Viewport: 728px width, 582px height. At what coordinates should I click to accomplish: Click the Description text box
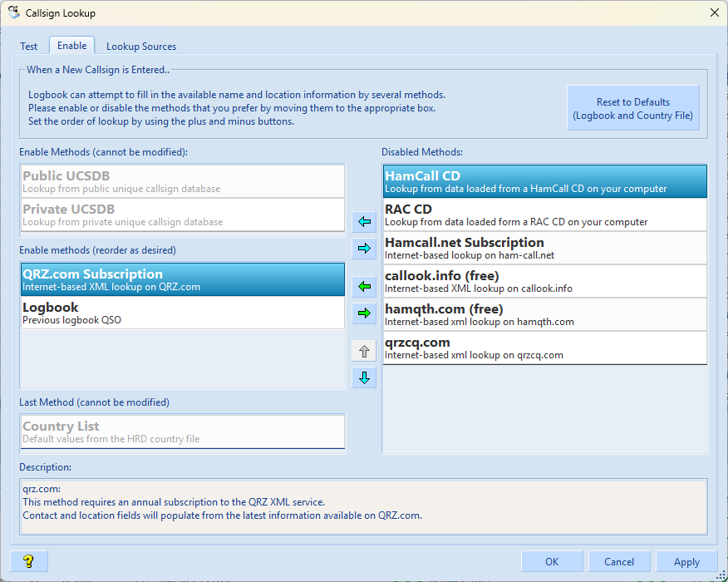(x=364, y=506)
